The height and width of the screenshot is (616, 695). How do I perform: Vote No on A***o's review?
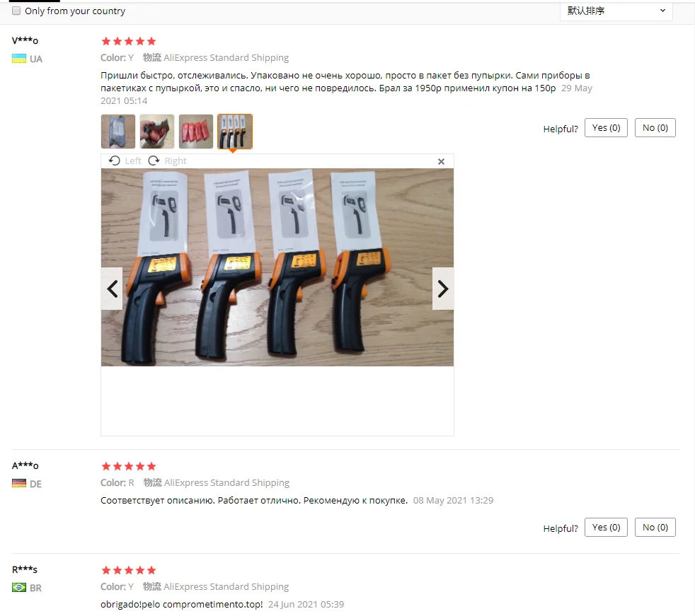coord(655,528)
